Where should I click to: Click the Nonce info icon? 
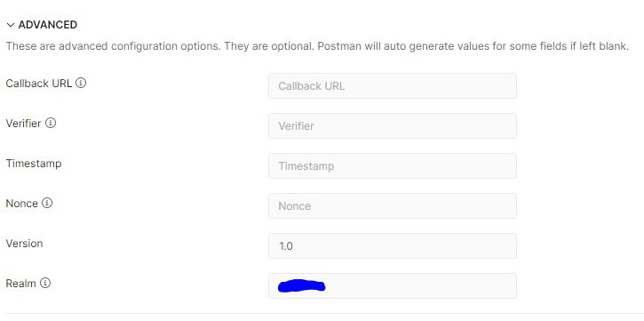point(47,203)
